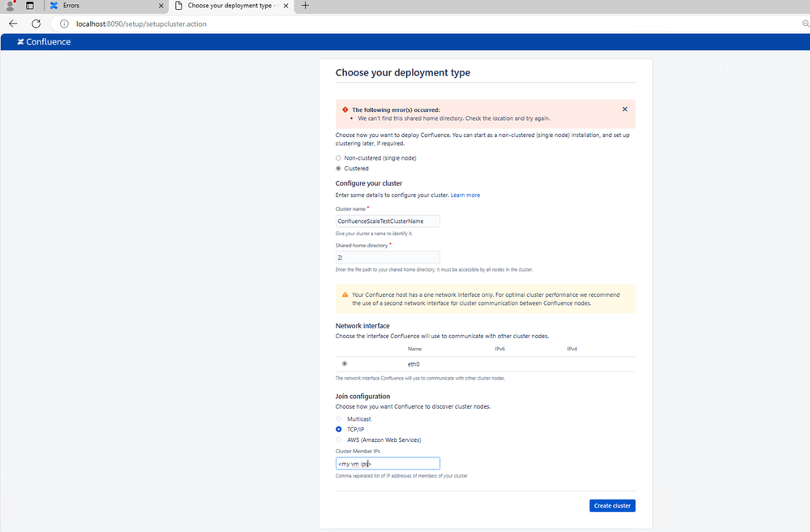Focus the Cluster name input field
The width and height of the screenshot is (810, 532).
pyautogui.click(x=388, y=221)
